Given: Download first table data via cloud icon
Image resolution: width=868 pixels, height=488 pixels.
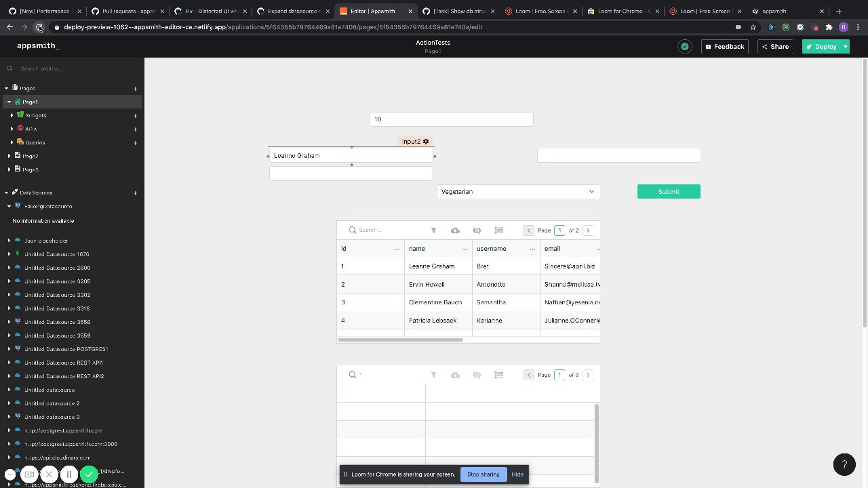Looking at the screenshot, I should coord(455,230).
